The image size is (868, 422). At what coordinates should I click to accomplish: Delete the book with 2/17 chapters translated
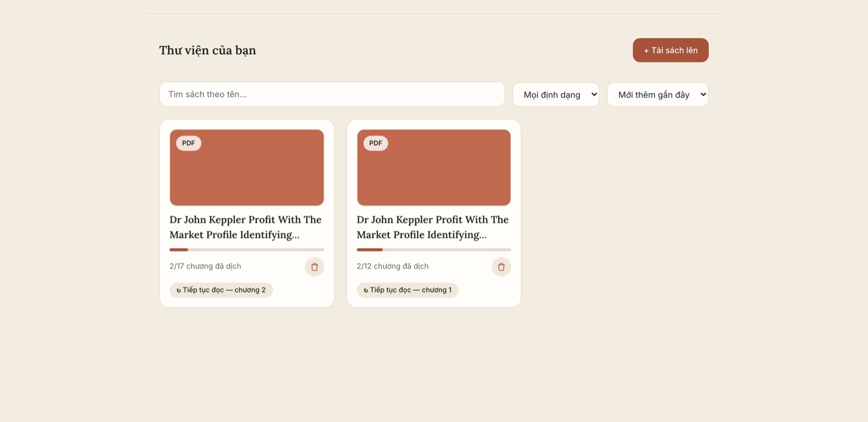[314, 267]
